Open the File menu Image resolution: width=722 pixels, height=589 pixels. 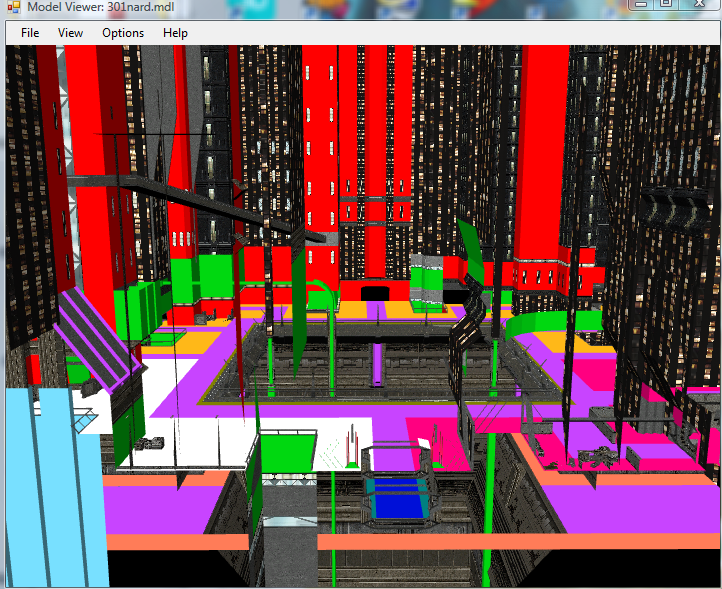pyautogui.click(x=30, y=33)
